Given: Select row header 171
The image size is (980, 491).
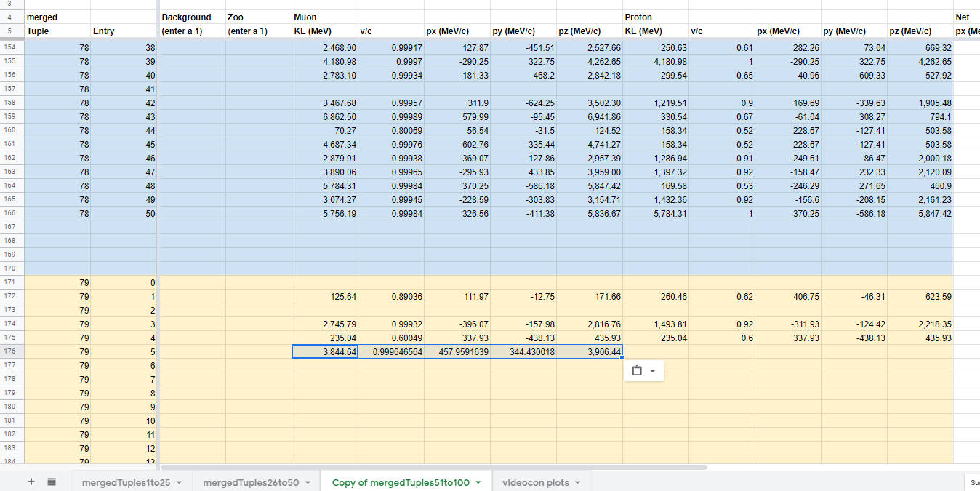Looking at the screenshot, I should coord(12,282).
